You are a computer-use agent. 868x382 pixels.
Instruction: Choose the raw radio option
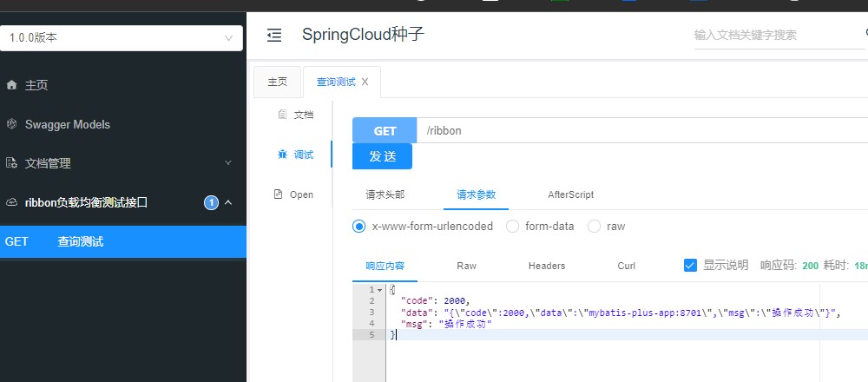coord(594,227)
